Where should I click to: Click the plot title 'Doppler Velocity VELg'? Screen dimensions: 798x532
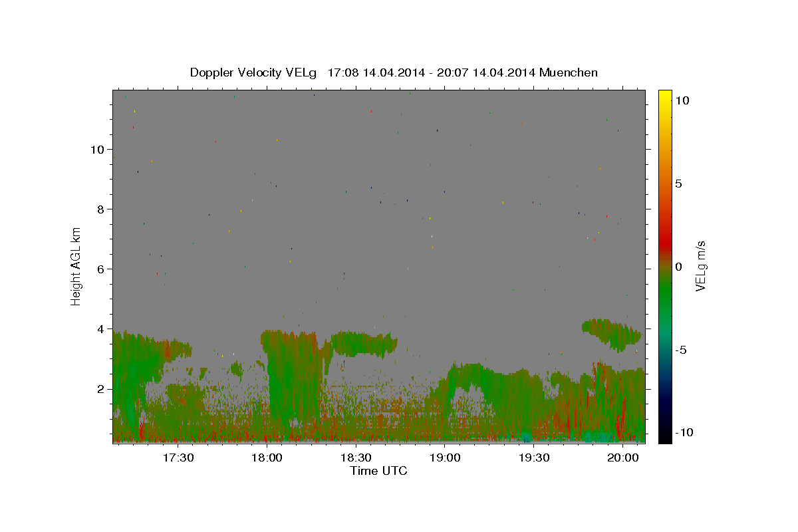click(254, 72)
